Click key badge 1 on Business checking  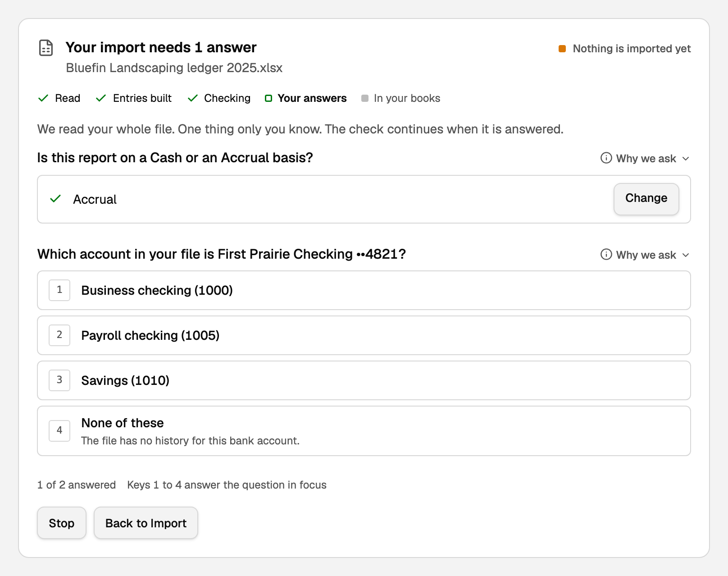pos(59,290)
